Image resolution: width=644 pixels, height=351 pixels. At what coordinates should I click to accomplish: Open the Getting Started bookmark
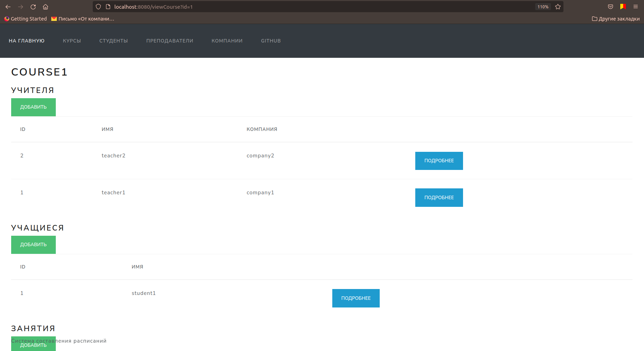pyautogui.click(x=25, y=19)
